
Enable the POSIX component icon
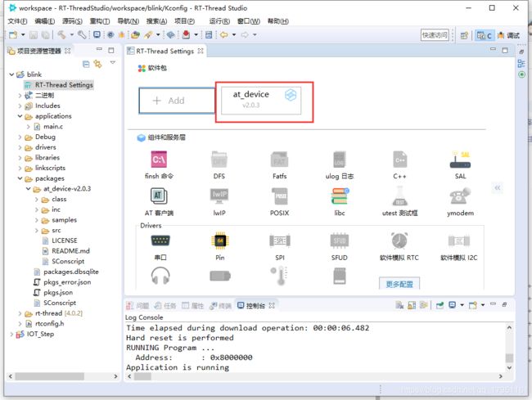point(280,196)
